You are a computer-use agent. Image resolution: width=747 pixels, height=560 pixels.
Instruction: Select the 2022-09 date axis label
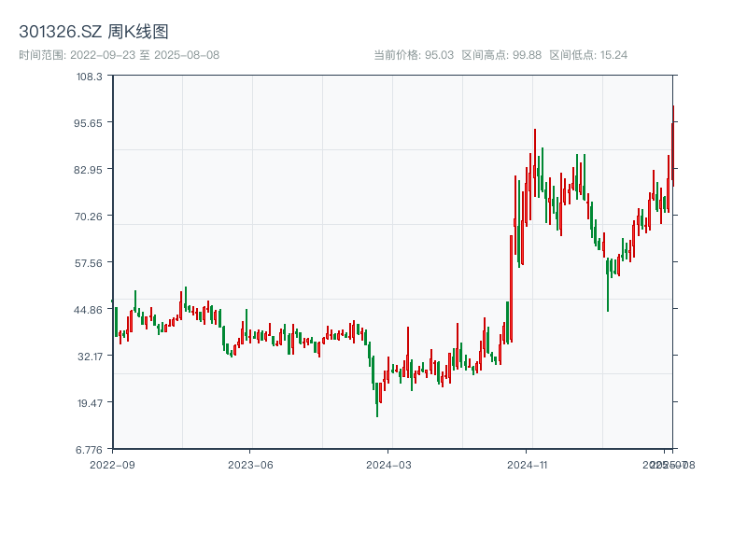(112, 464)
